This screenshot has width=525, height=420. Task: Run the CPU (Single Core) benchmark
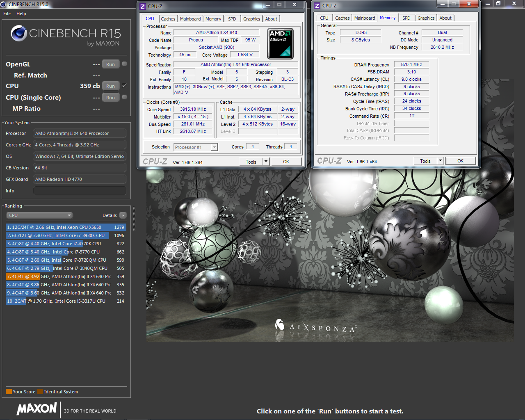111,98
